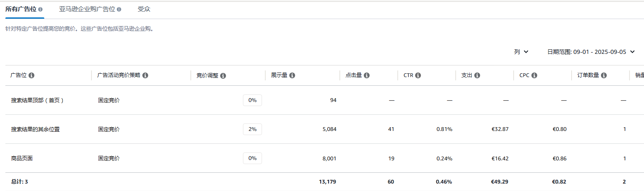Open the 日期范围 date range dropdown
Viewport: 644px width, 191px height.
point(591,52)
